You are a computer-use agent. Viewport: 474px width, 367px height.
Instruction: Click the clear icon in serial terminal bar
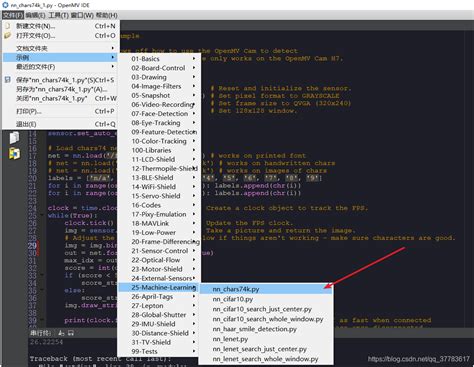coord(61,333)
